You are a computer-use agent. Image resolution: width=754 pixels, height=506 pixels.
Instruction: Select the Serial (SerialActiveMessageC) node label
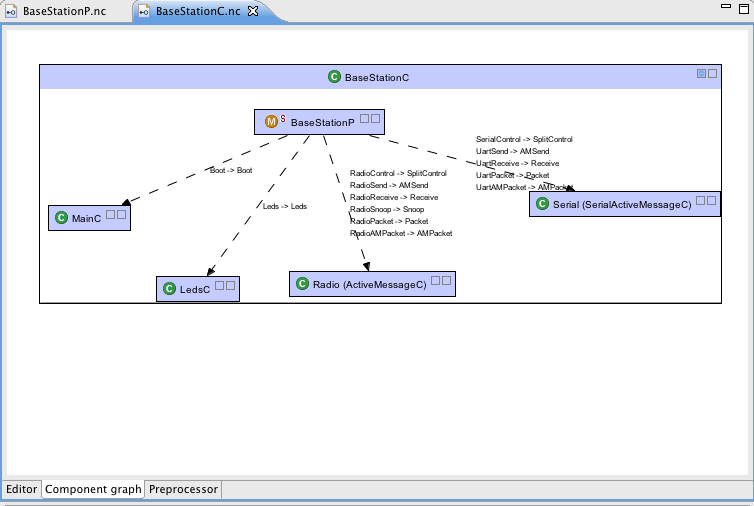coord(622,204)
